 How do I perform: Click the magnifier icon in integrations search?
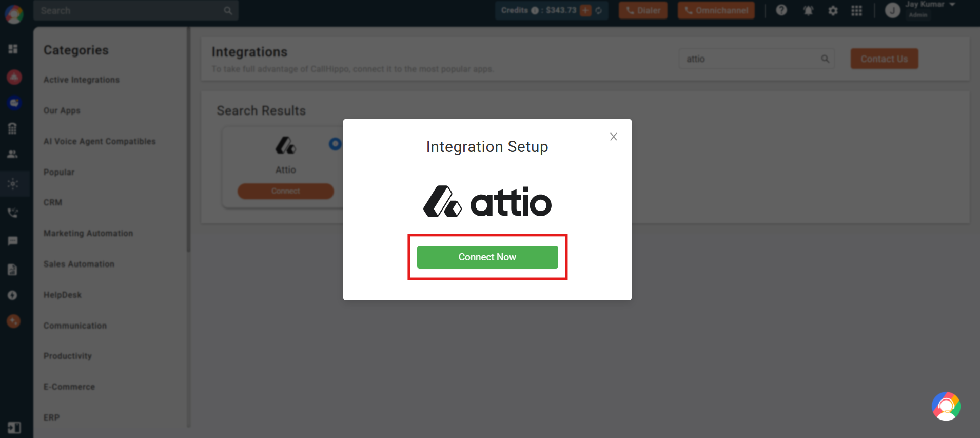click(x=825, y=59)
